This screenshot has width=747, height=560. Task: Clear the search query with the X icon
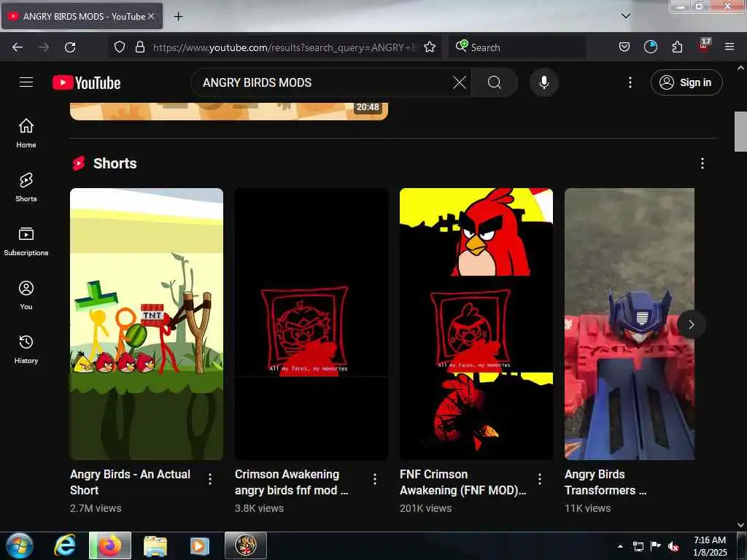460,82
